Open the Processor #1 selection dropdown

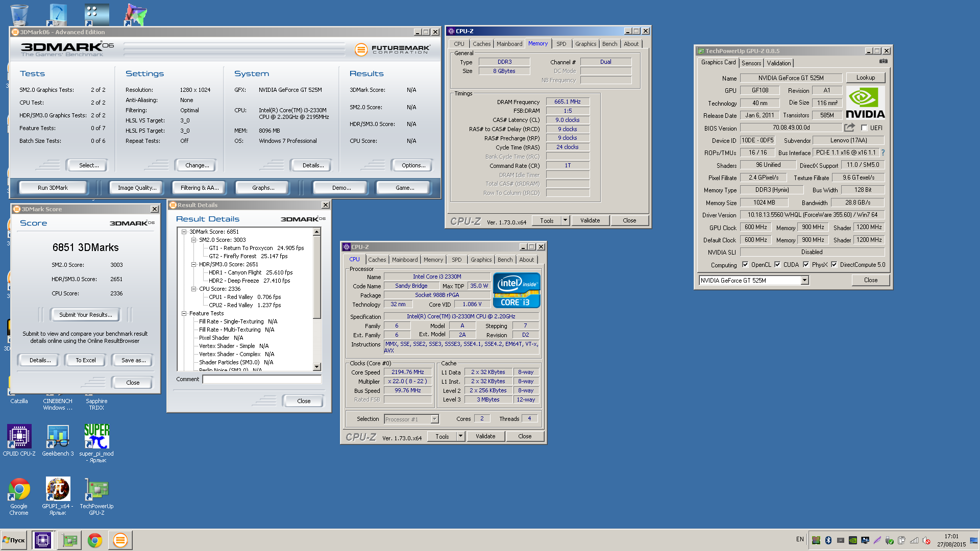pos(434,419)
